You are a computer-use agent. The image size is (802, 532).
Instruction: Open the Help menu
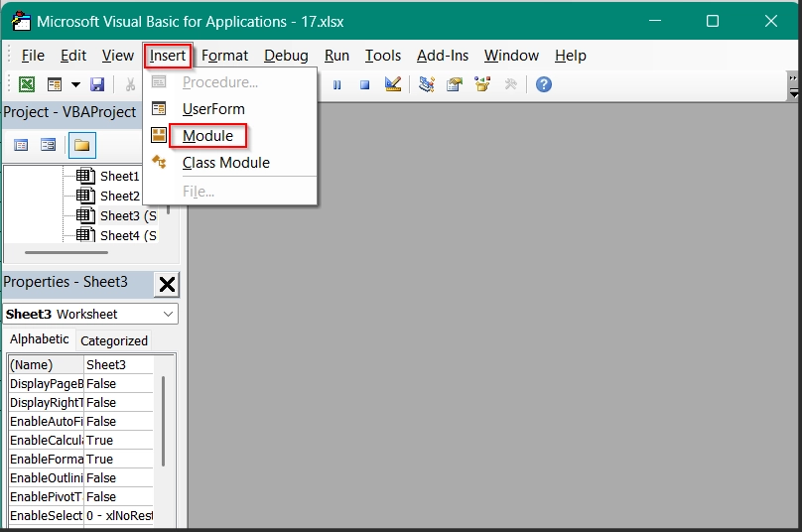click(571, 56)
